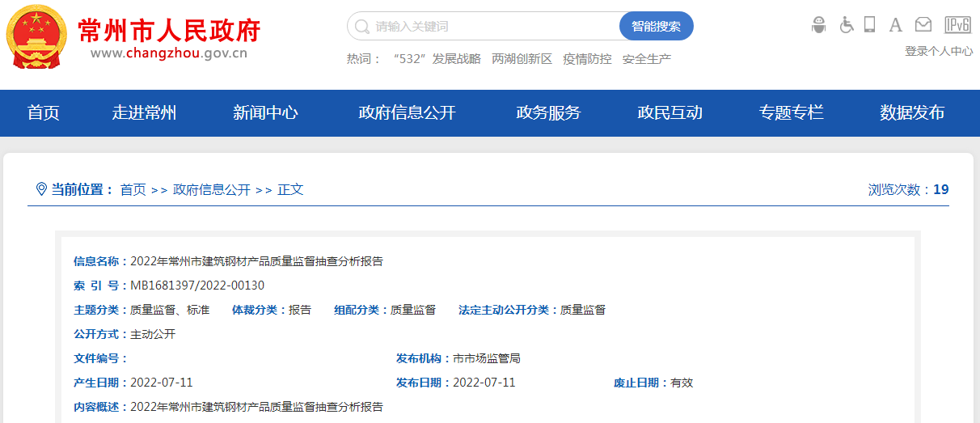980x423 pixels.
Task: Open the 政务服务 nav menu
Action: pos(548,113)
